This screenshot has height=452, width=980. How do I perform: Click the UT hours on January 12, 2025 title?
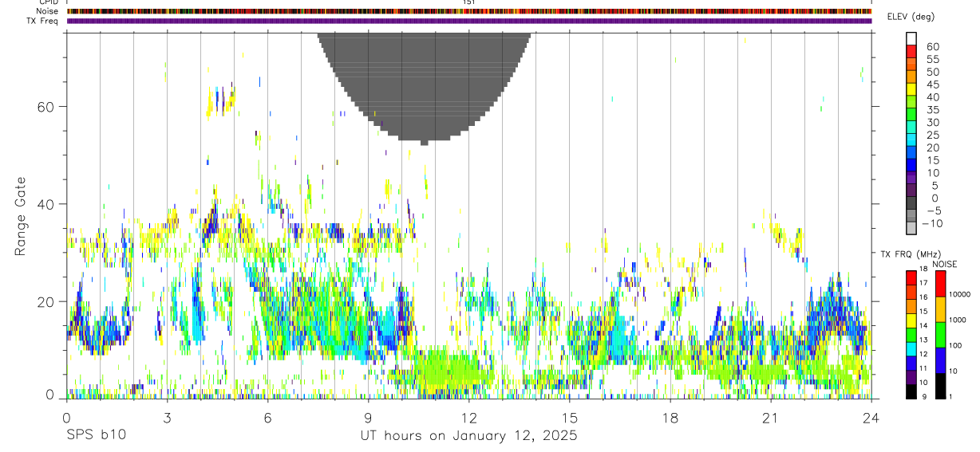(x=469, y=436)
